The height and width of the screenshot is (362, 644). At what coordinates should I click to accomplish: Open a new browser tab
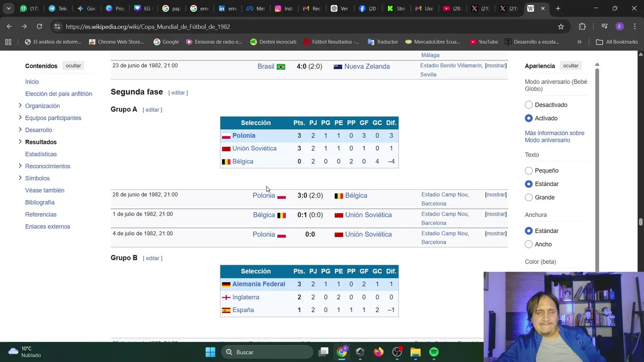tap(558, 9)
